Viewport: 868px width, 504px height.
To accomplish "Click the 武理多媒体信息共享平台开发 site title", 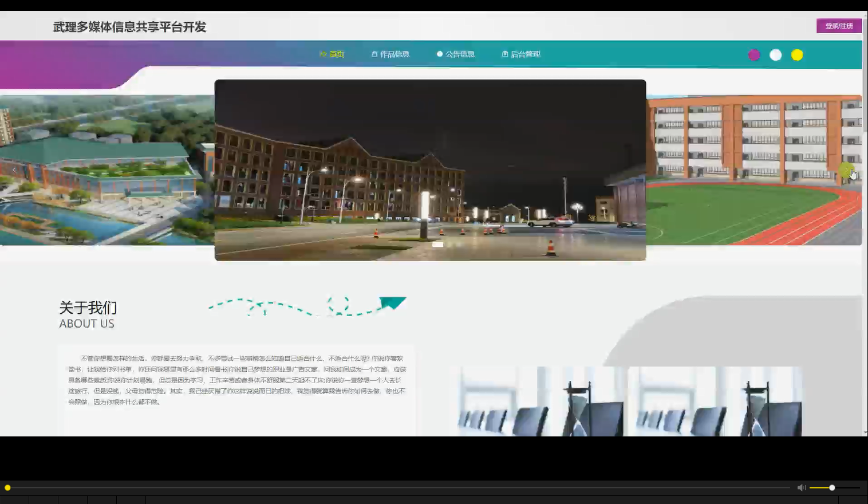I will click(130, 26).
